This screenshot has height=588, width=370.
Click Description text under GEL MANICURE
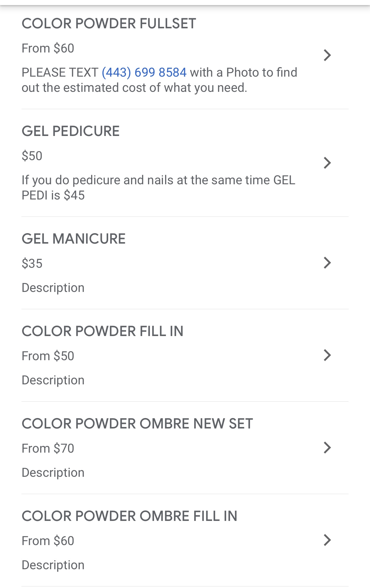53,288
